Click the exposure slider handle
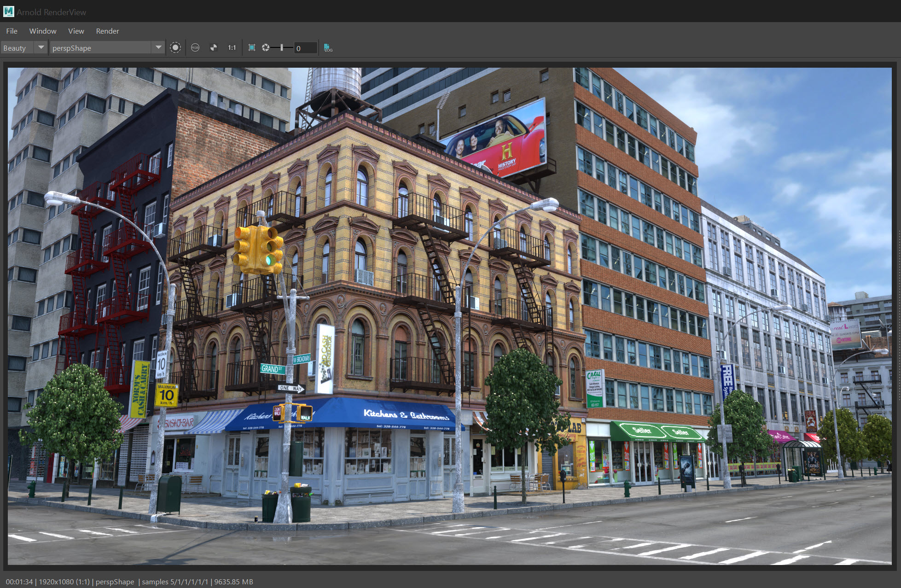The image size is (901, 588). point(282,47)
